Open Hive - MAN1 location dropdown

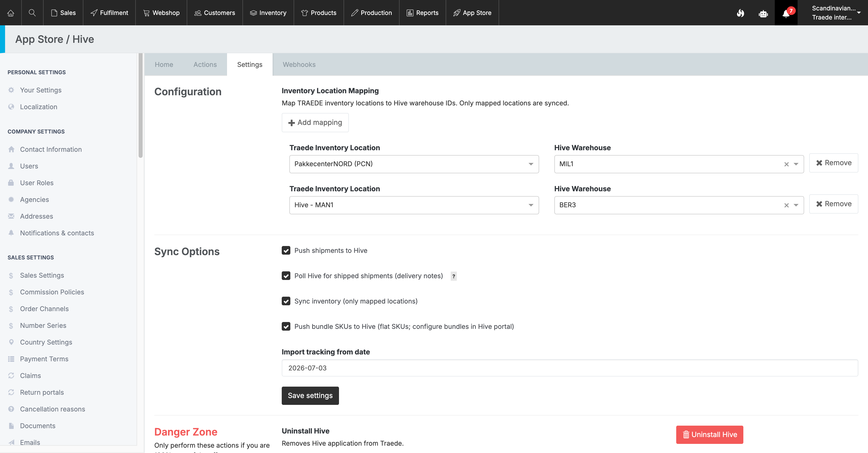pyautogui.click(x=414, y=205)
